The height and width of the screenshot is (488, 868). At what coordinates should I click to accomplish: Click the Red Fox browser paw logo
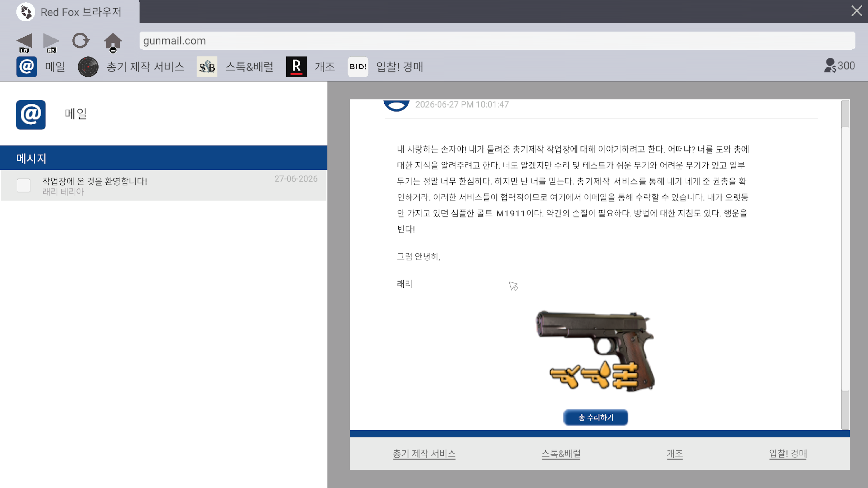26,12
